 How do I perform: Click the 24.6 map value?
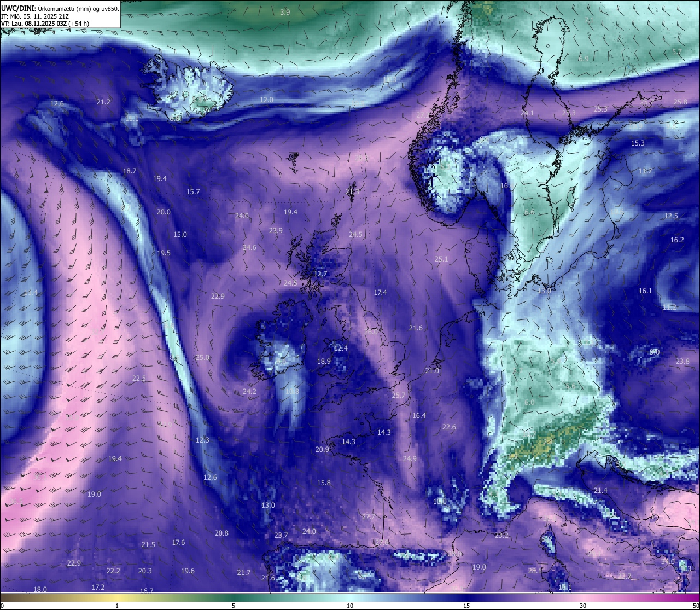[249, 247]
